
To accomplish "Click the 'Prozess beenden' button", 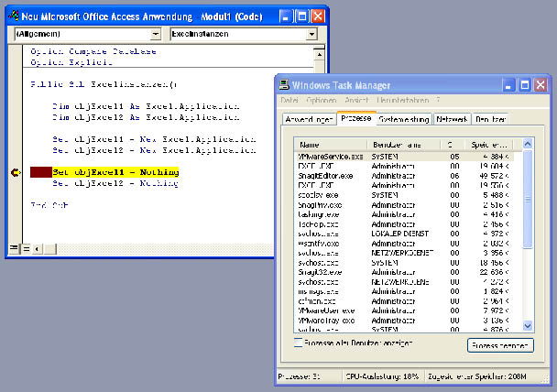I will click(x=499, y=345).
